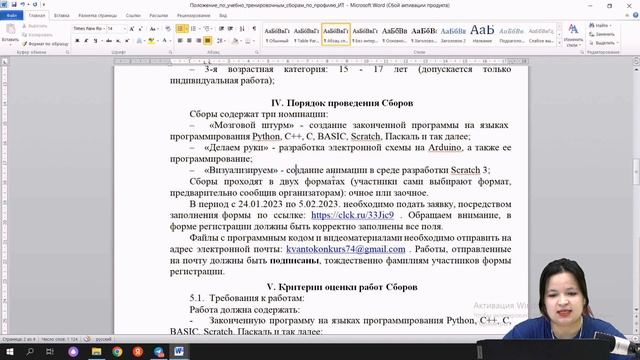Switch to Page Layout (Разметка страницы) tab
Viewport: 640px width, 360px height.
pyautogui.click(x=98, y=16)
